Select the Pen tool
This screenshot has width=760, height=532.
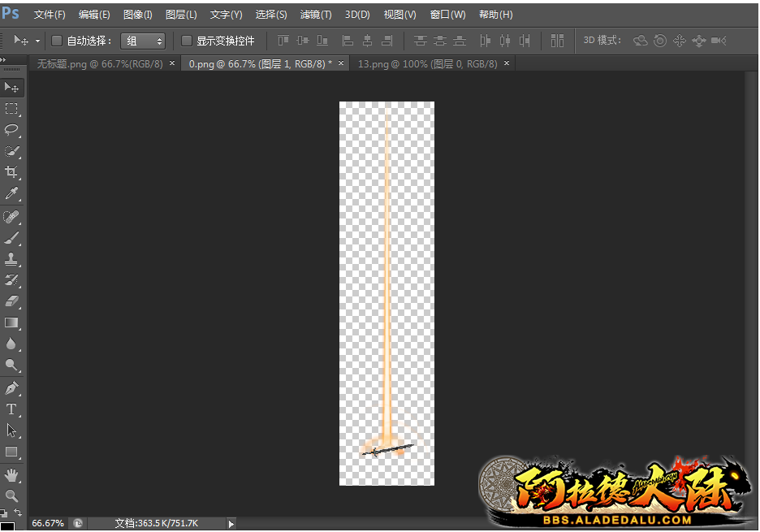tap(12, 387)
